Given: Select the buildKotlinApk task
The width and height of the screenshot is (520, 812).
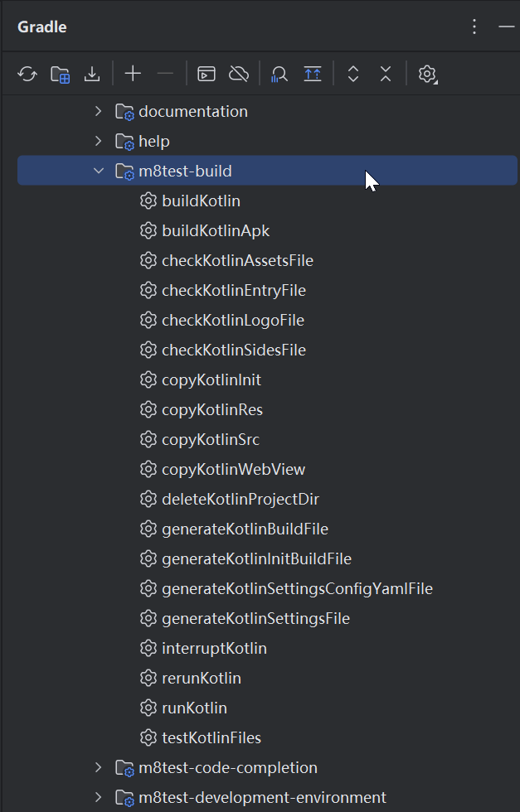Looking at the screenshot, I should point(216,230).
